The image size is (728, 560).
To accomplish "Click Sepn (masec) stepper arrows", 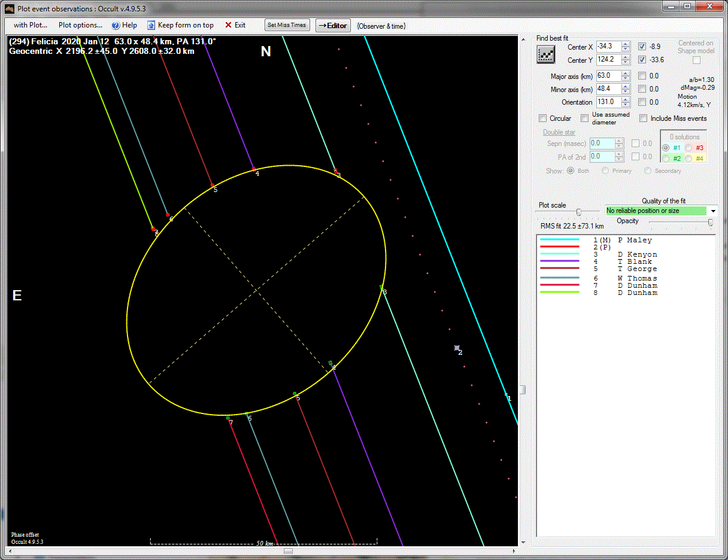I will [620, 144].
